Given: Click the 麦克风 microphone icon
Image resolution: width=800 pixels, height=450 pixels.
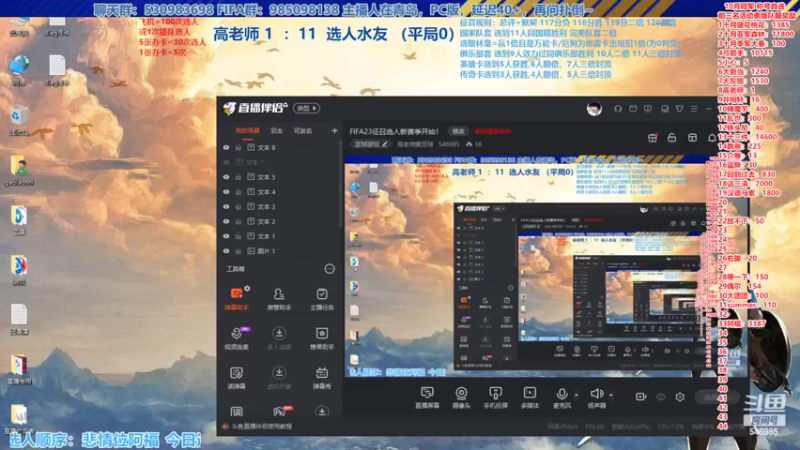Looking at the screenshot, I should [562, 393].
